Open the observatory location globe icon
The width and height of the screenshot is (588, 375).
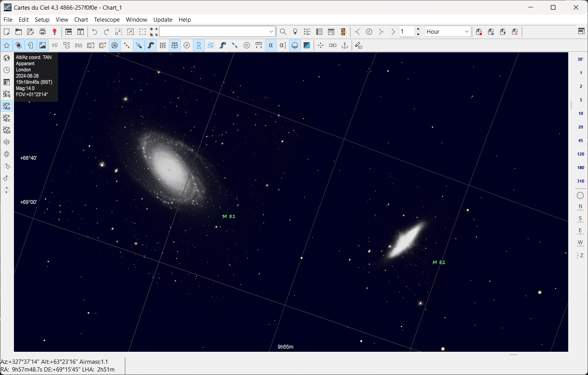point(7,58)
